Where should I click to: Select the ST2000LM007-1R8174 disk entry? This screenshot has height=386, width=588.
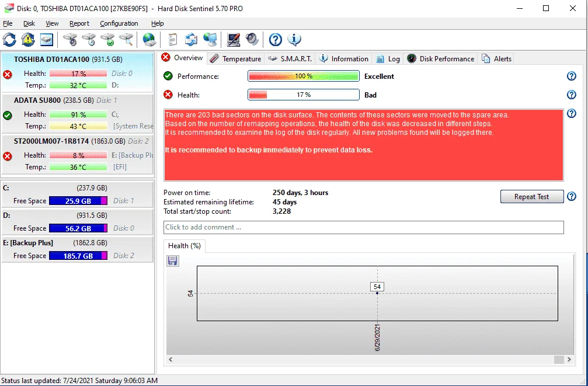(x=78, y=155)
